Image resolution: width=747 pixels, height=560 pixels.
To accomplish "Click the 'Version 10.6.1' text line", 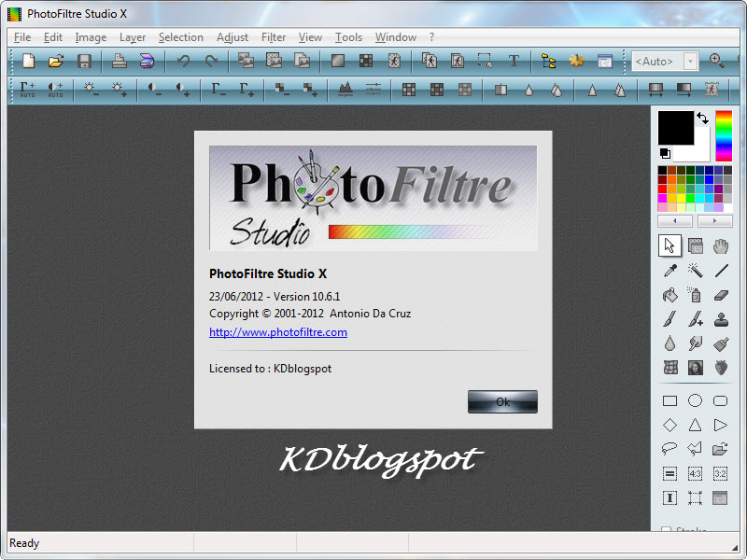I will 275,297.
